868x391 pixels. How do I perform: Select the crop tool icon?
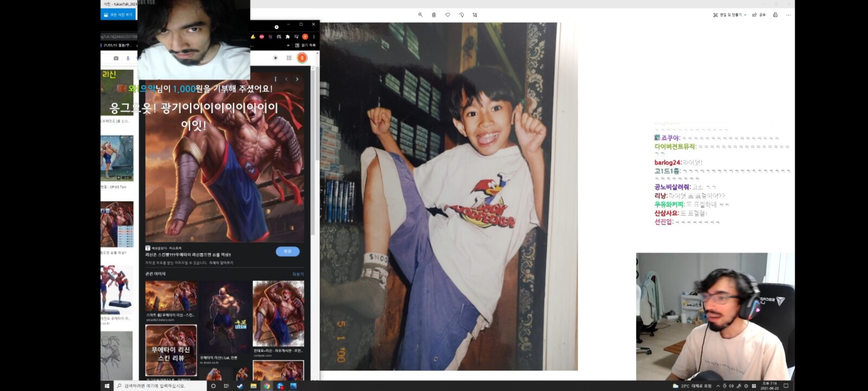475,15
